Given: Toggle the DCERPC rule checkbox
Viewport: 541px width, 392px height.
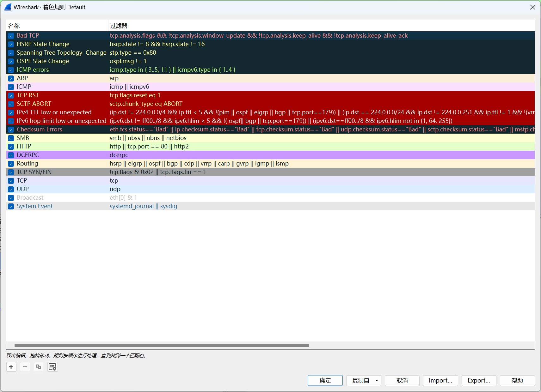Looking at the screenshot, I should coord(11,155).
